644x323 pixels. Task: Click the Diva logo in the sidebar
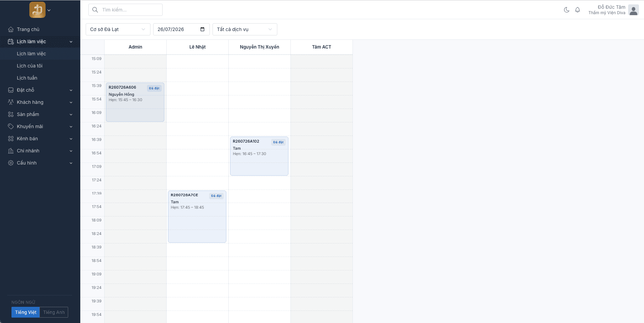tap(37, 10)
